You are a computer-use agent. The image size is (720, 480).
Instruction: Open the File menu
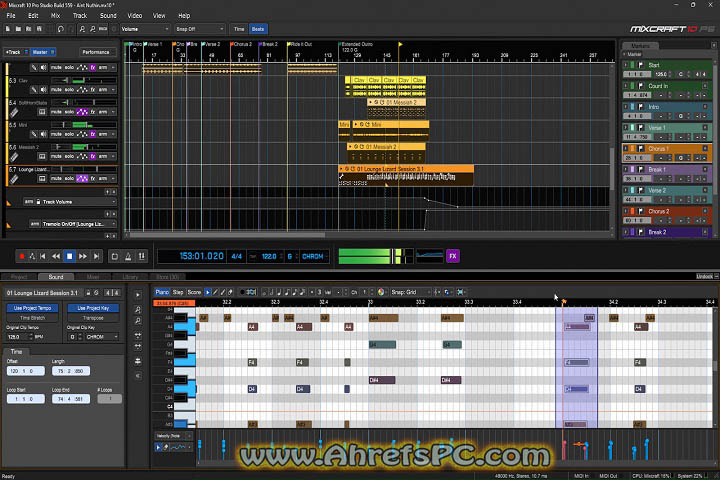coord(11,16)
